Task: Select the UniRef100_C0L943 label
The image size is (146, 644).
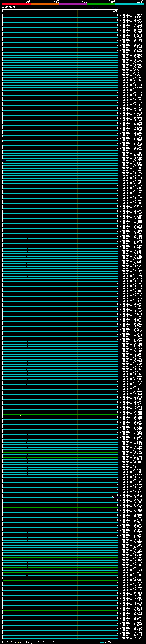Action: point(131,226)
